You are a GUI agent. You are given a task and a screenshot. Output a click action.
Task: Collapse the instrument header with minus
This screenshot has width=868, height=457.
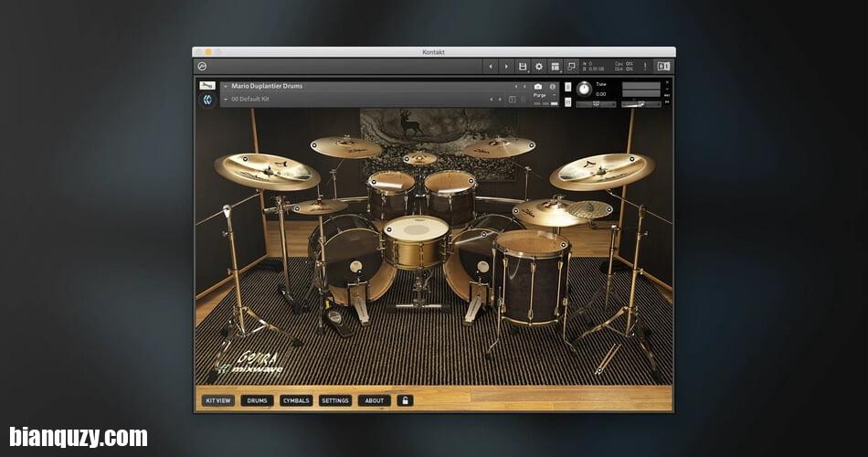[667, 90]
